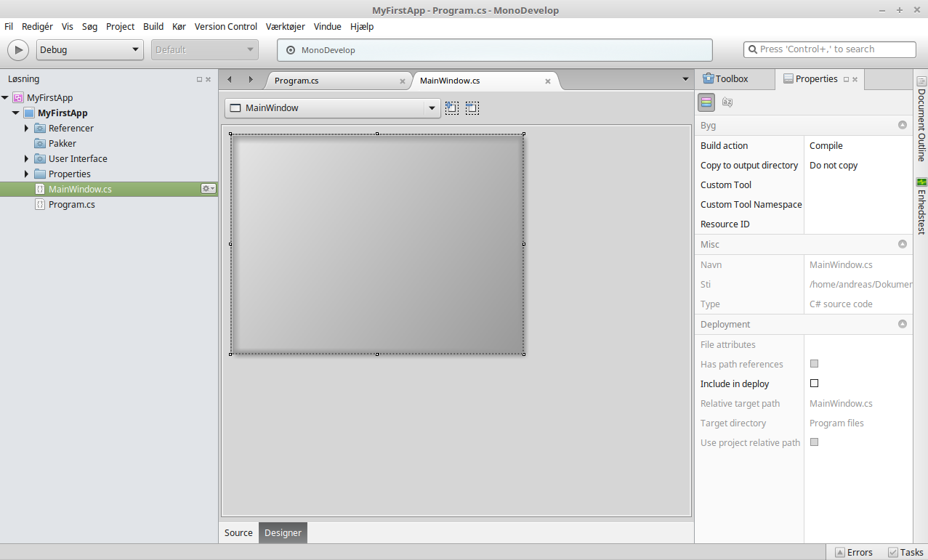Screen dimensions: 928x560
Task: Open the Redigér menu
Action: coord(37,26)
